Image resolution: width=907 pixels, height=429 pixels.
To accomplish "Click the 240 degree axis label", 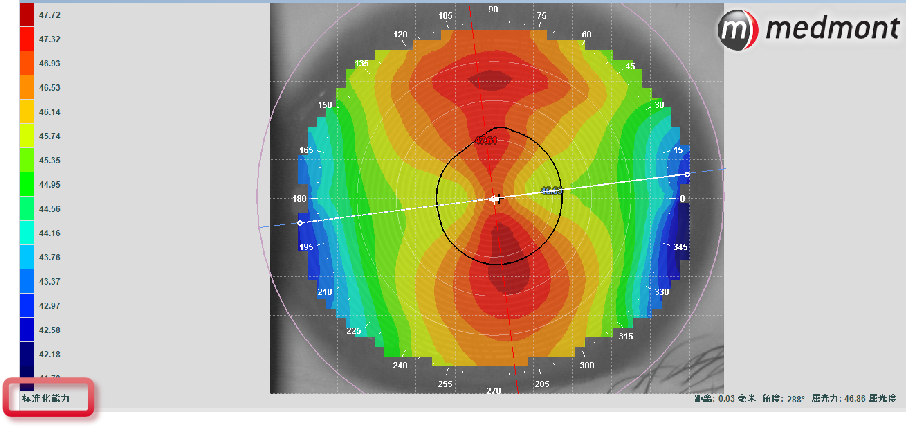I will [x=400, y=365].
